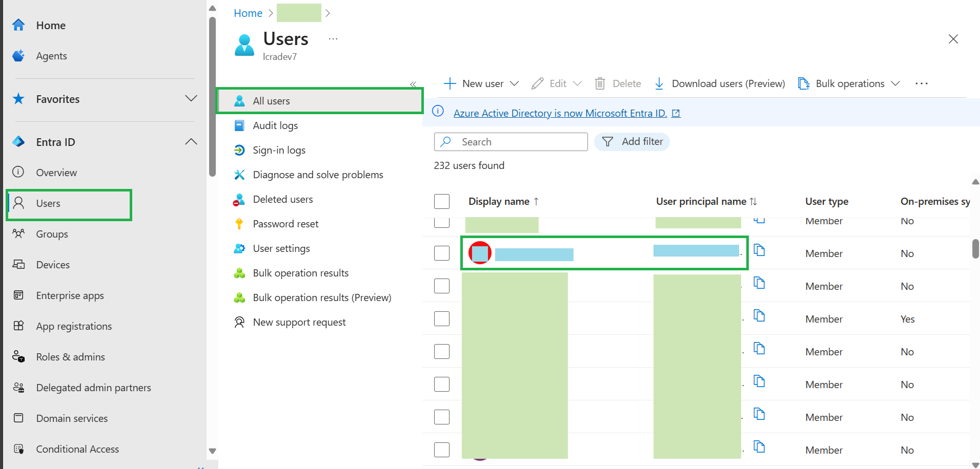Click the Download users (Preview) button

720,83
